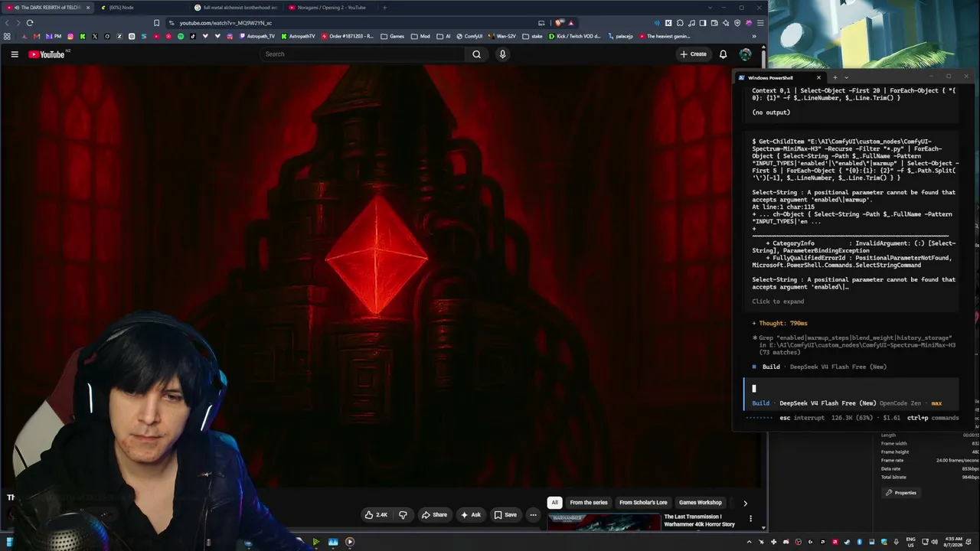Open the YouTube guide hamburger menu
The image size is (980, 551).
pos(15,54)
